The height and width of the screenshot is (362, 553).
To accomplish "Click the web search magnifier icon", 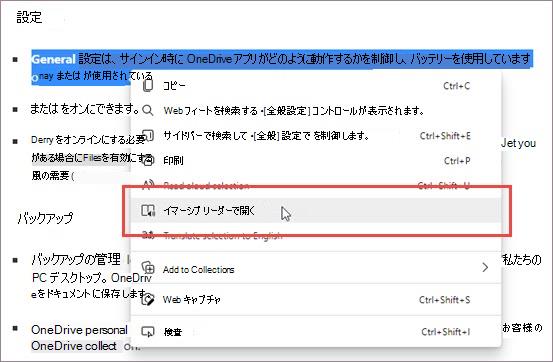I will pyautogui.click(x=147, y=110).
